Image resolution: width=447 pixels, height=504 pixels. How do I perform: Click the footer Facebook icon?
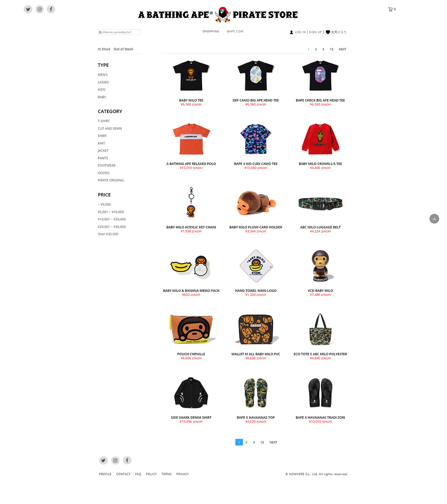pyautogui.click(x=127, y=460)
